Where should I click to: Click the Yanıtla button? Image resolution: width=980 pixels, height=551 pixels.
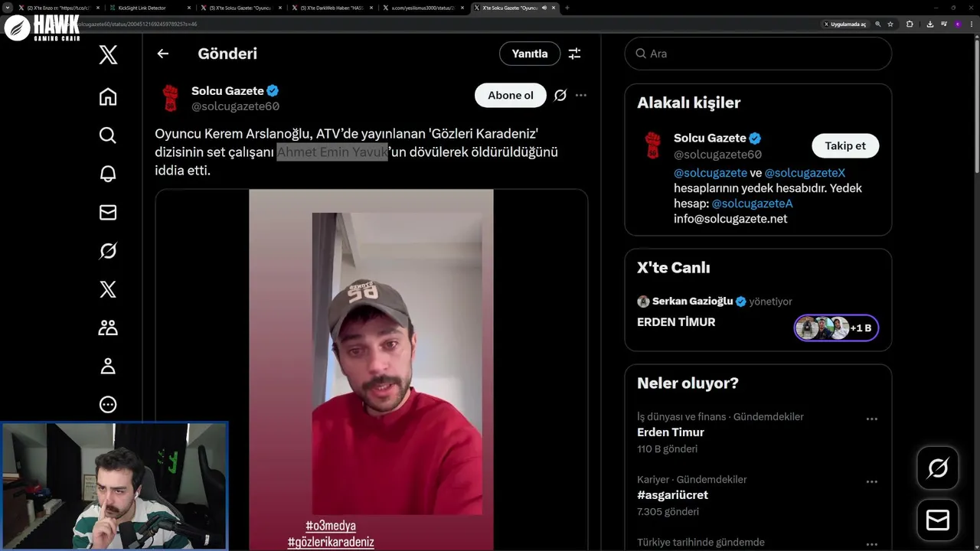(x=530, y=54)
